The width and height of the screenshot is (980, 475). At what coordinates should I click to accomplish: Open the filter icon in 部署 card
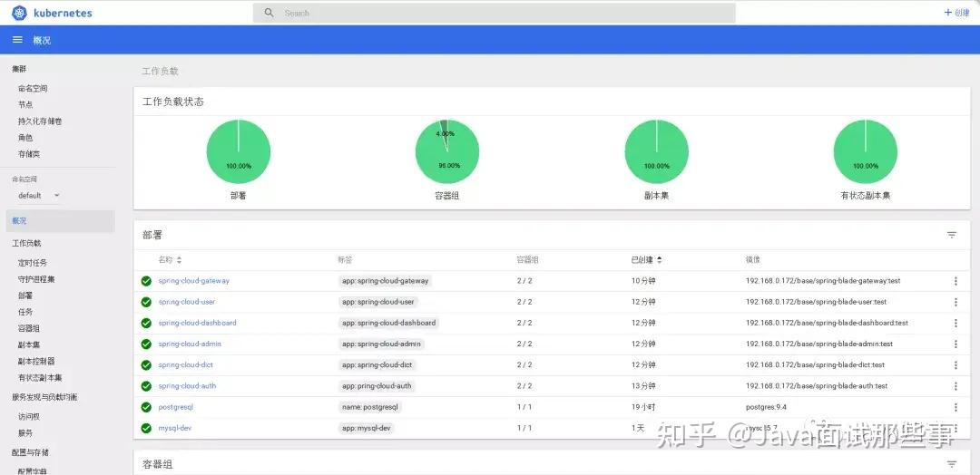pyautogui.click(x=951, y=236)
